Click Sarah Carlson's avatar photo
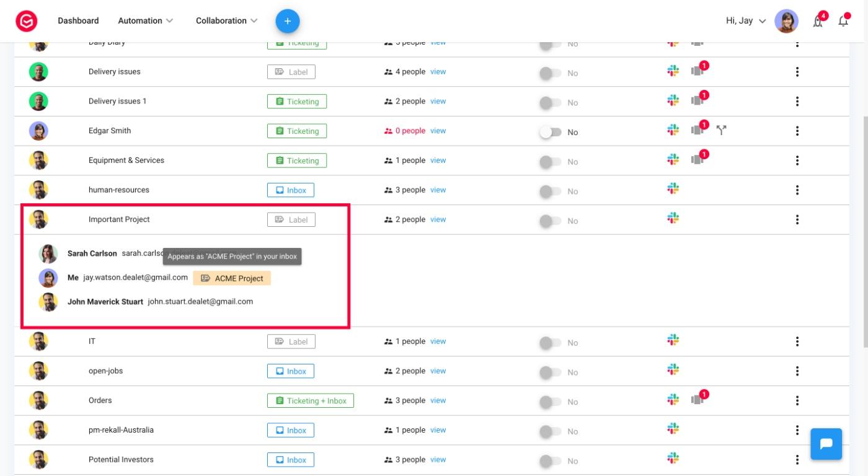Screen dimensions: 868x476 [48, 254]
